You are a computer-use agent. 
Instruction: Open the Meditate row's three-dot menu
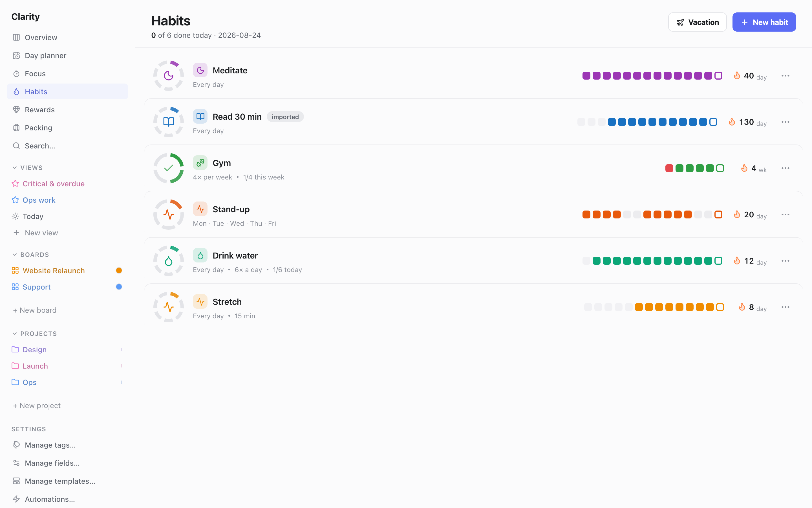[785, 76]
